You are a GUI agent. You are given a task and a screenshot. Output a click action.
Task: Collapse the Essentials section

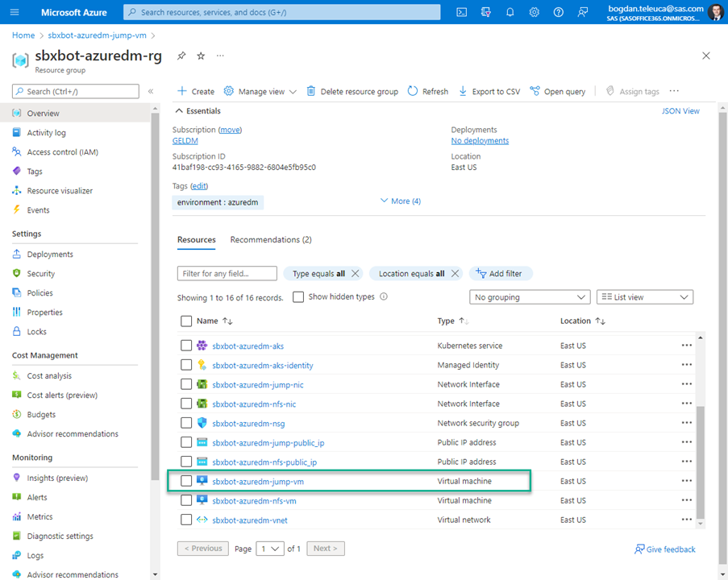coord(179,110)
